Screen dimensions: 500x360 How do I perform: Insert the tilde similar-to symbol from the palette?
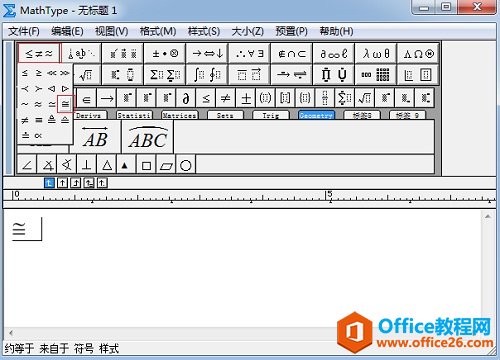click(25, 104)
